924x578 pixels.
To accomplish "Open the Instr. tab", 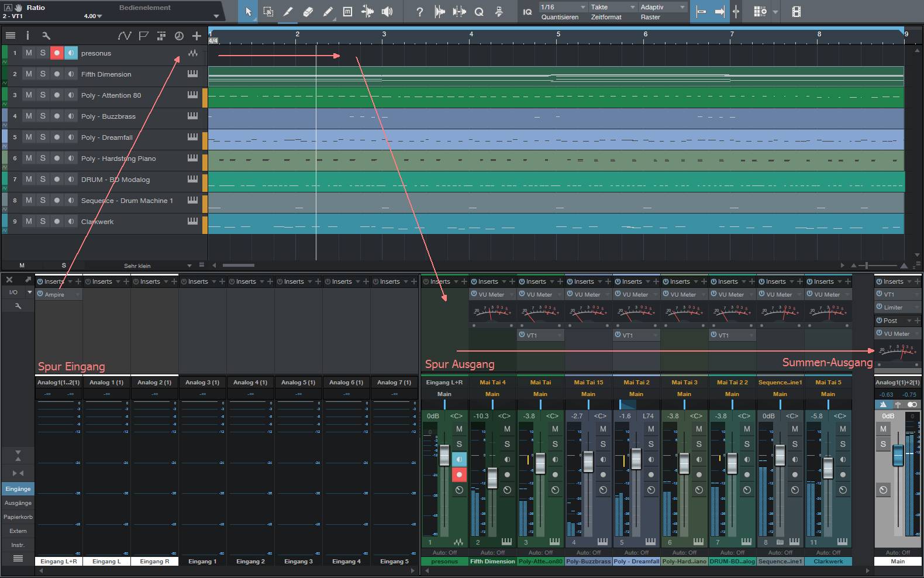I will [x=18, y=545].
